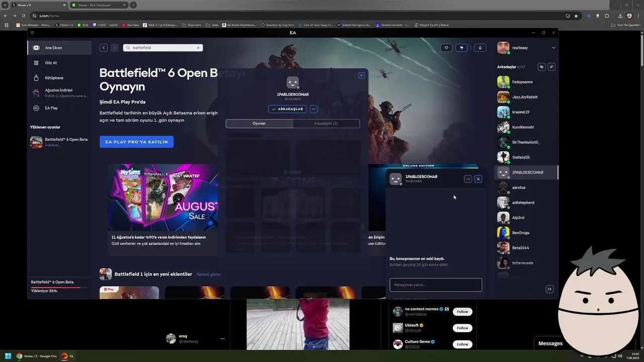
Task: Switch to Google Chrome in taskbar
Action: [36, 356]
